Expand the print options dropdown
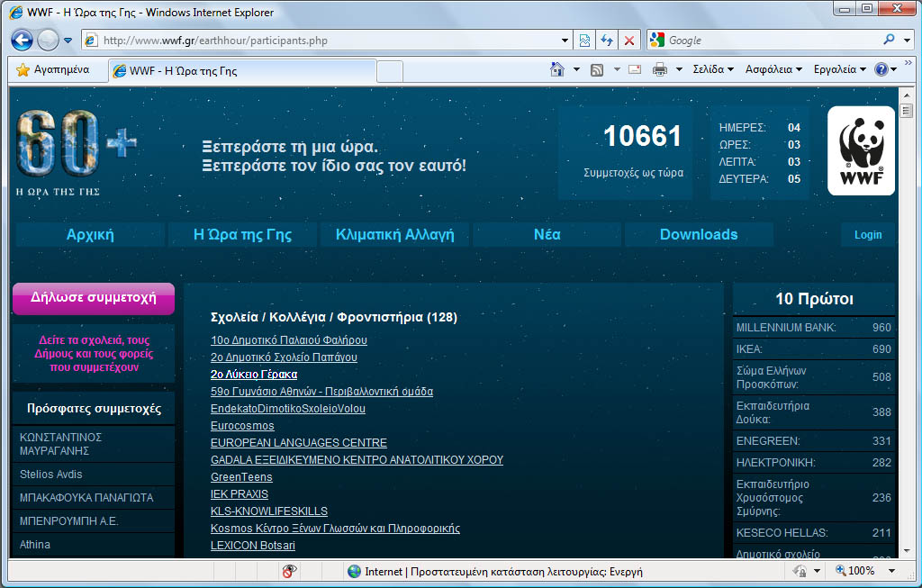Image resolution: width=922 pixels, height=588 pixels. coord(679,69)
